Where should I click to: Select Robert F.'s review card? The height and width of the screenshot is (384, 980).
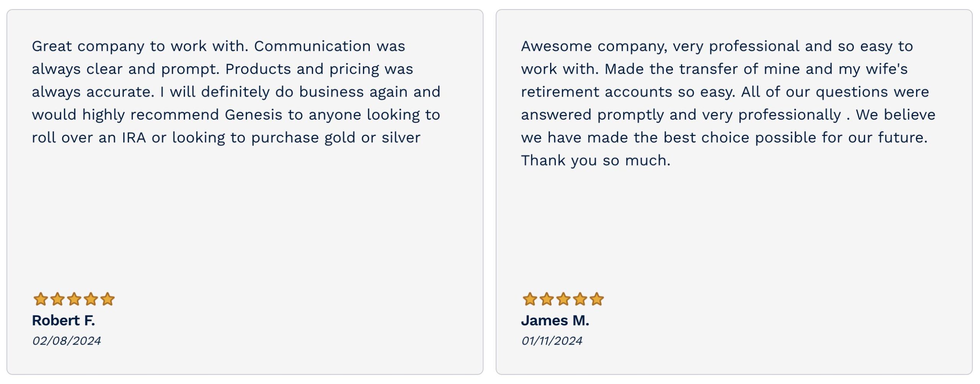[x=245, y=192]
